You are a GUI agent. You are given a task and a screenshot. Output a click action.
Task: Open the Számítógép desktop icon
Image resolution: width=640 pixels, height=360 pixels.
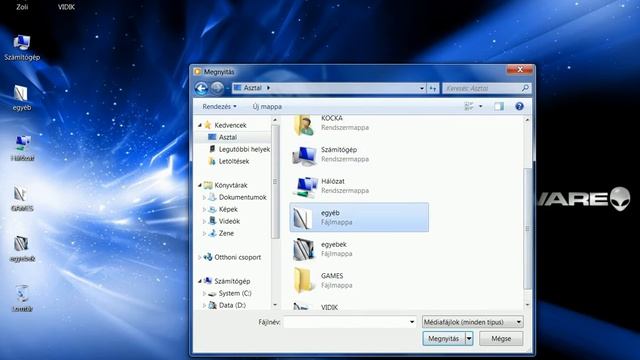[x=22, y=48]
